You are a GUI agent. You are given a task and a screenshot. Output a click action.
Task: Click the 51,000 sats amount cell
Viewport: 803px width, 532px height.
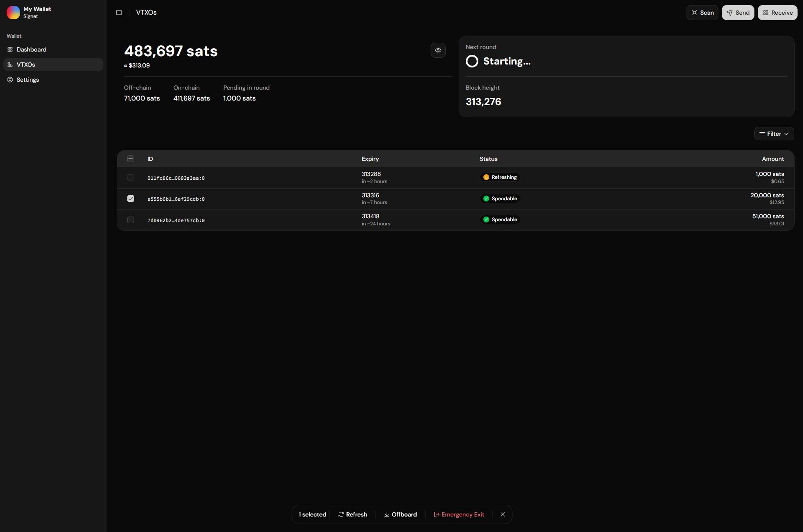coord(768,216)
